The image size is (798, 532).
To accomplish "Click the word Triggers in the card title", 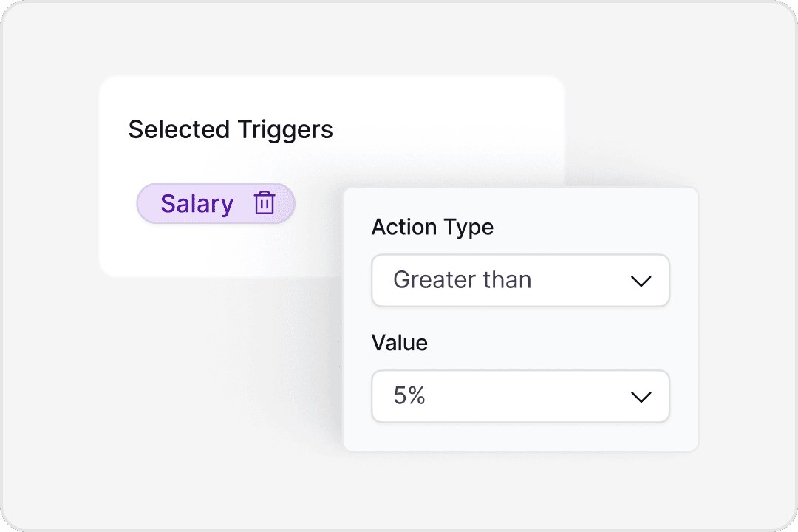I will [x=284, y=130].
